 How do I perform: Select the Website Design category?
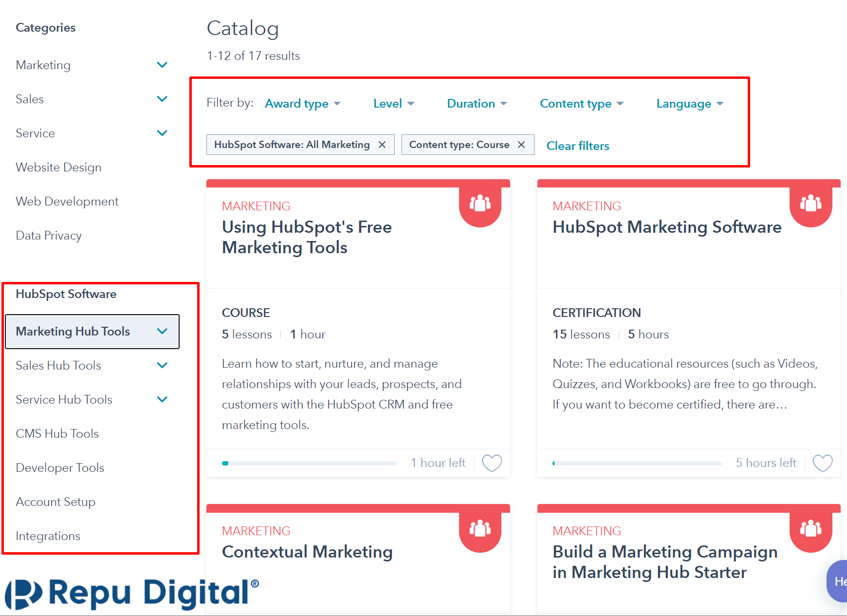(58, 168)
